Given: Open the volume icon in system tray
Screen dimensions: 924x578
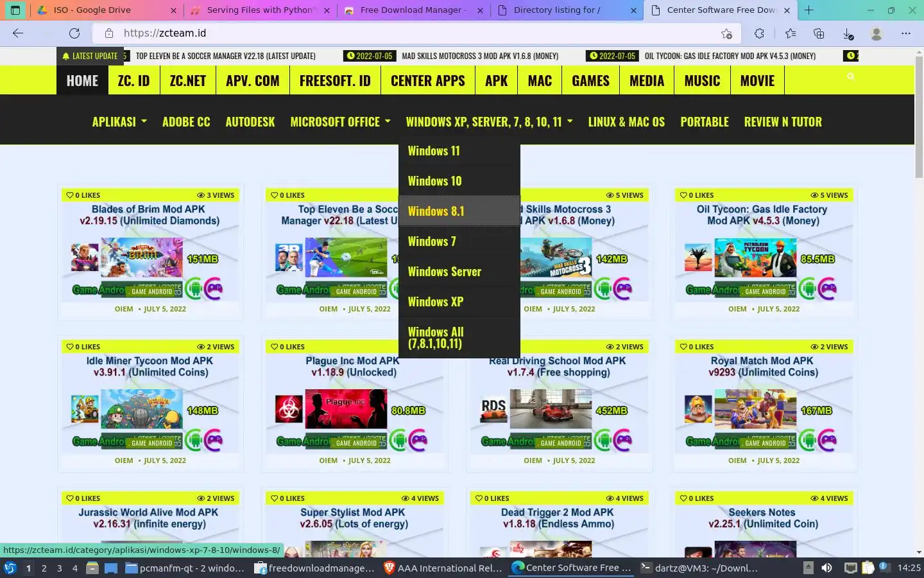Looking at the screenshot, I should (x=826, y=568).
